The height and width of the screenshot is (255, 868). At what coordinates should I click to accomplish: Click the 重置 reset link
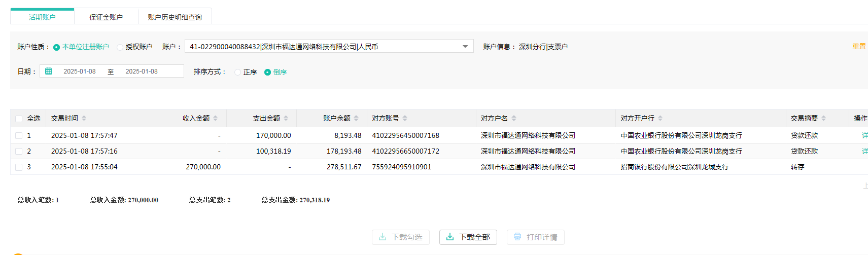click(x=858, y=47)
